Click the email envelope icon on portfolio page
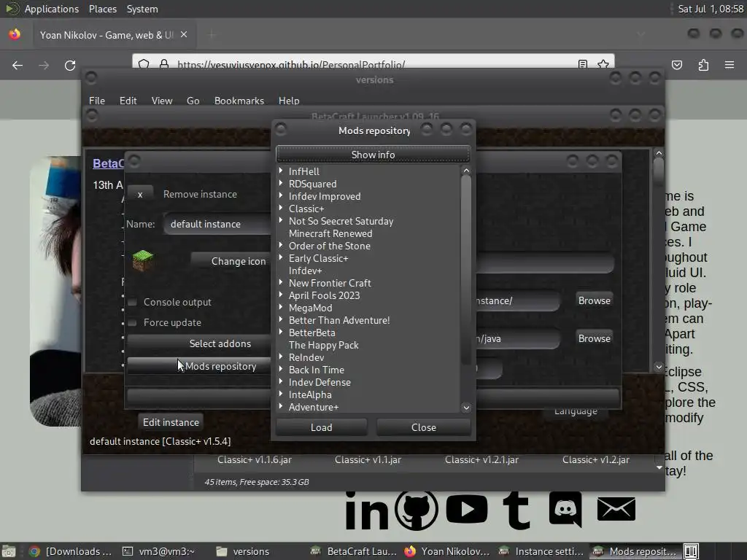Viewport: 747px width, 560px height. 616,509
